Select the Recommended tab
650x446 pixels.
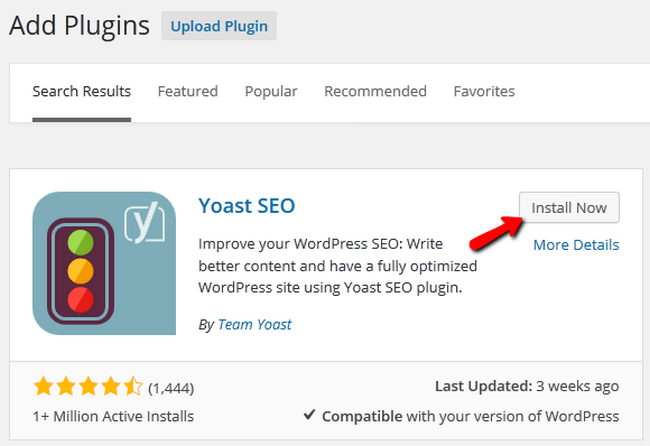pos(375,91)
